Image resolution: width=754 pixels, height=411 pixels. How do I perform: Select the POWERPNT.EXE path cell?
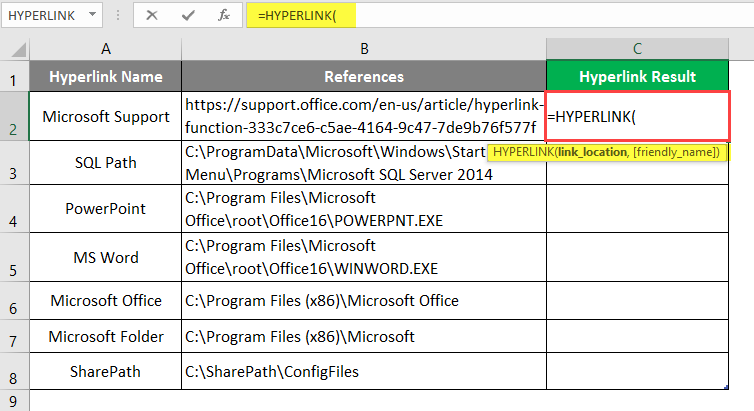[x=364, y=209]
